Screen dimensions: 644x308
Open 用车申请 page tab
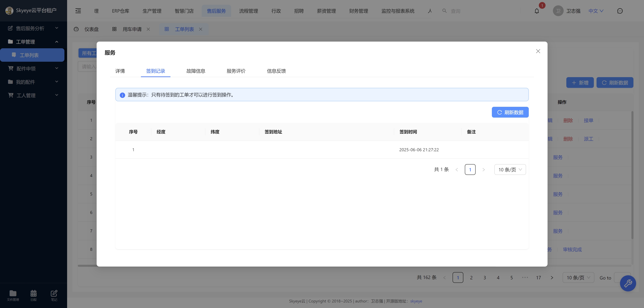tap(132, 29)
